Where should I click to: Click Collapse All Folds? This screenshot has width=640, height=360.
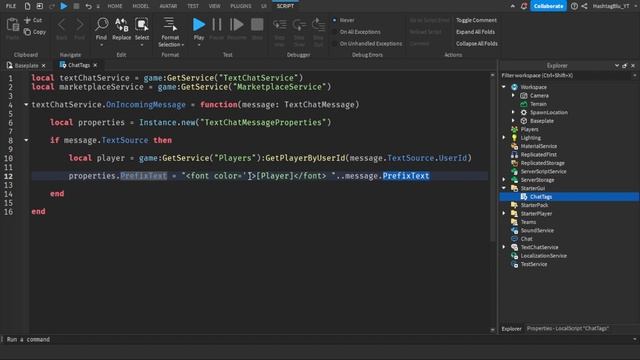(477, 44)
